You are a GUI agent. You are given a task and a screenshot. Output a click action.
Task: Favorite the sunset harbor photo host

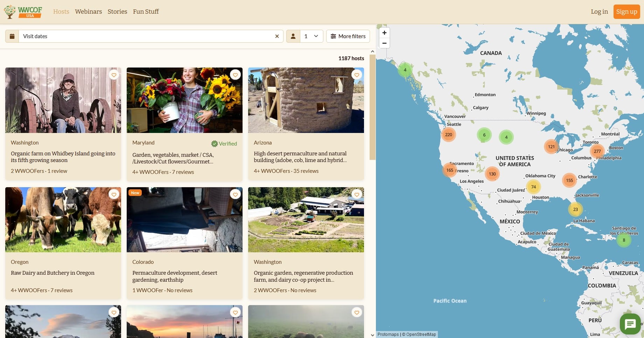[235, 312]
